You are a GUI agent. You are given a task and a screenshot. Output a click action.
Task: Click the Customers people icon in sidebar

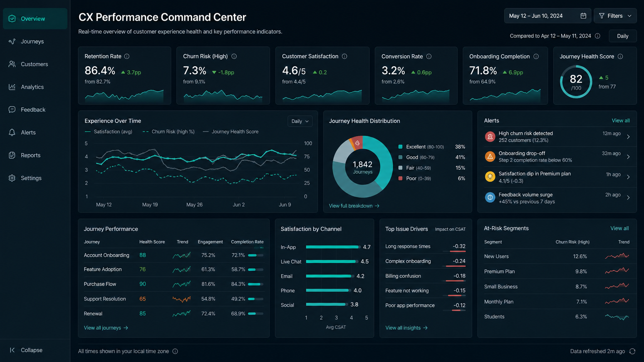point(12,64)
